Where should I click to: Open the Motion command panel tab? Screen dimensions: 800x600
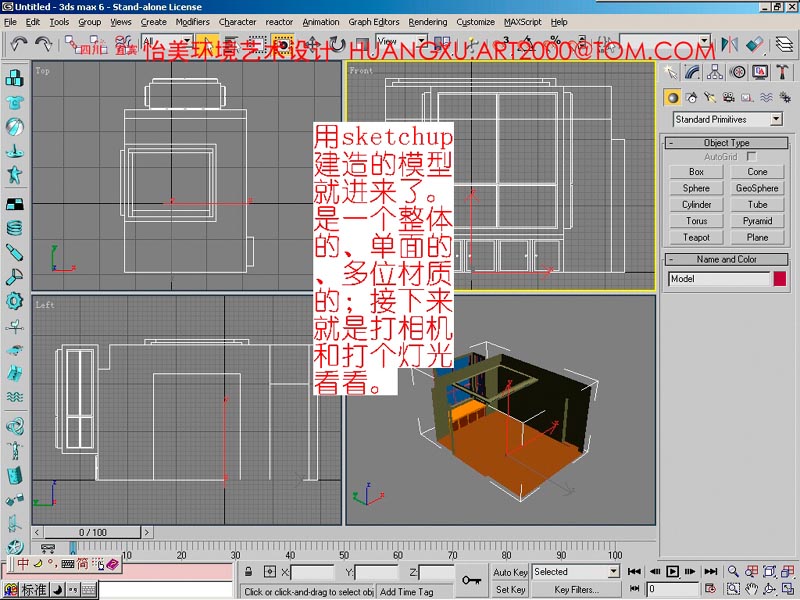pos(737,72)
